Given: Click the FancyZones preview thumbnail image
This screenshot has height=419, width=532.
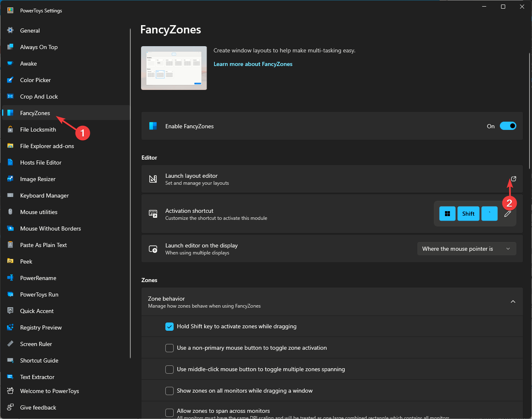Looking at the screenshot, I should [174, 68].
